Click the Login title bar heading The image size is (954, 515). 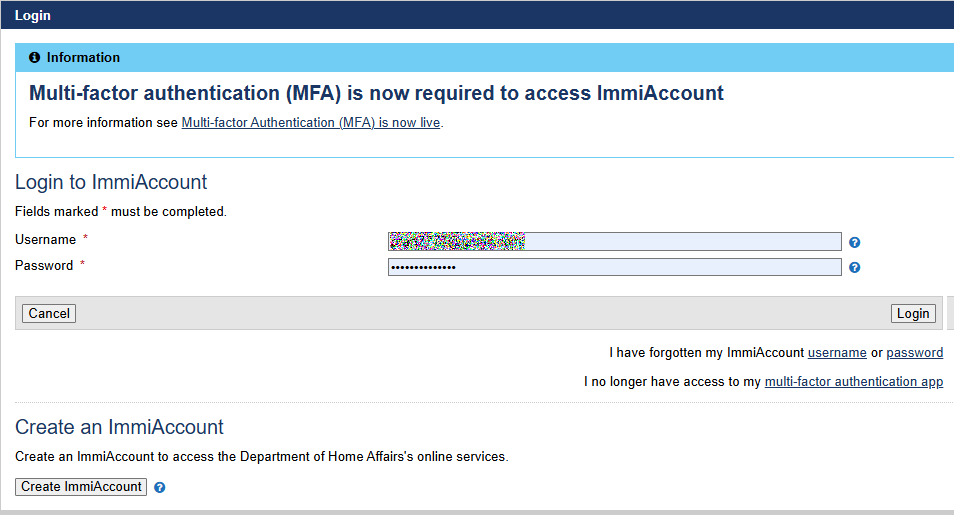[x=33, y=16]
